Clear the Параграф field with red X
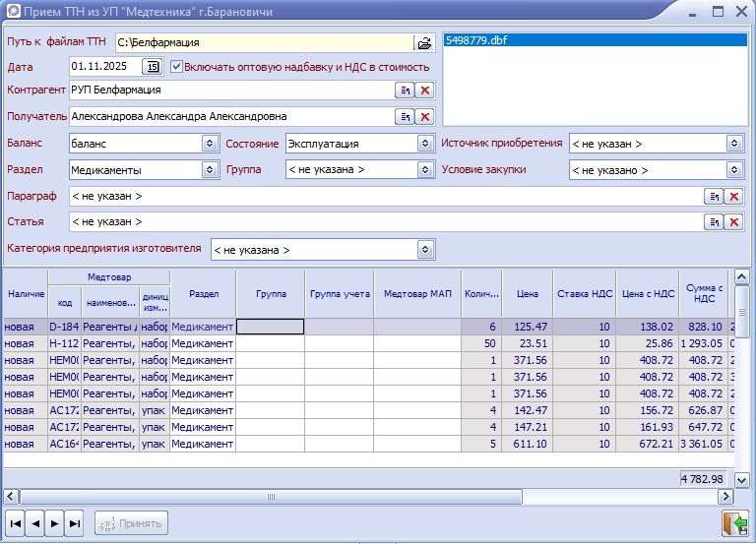 point(733,197)
